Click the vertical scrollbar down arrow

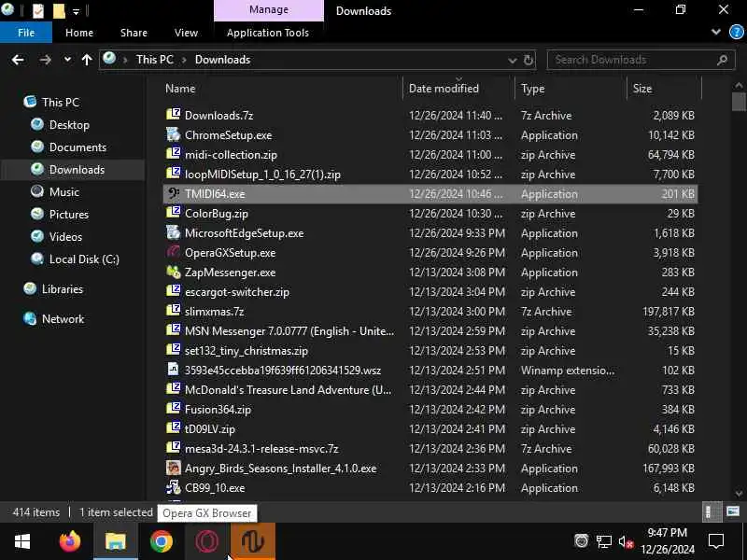pos(739,494)
